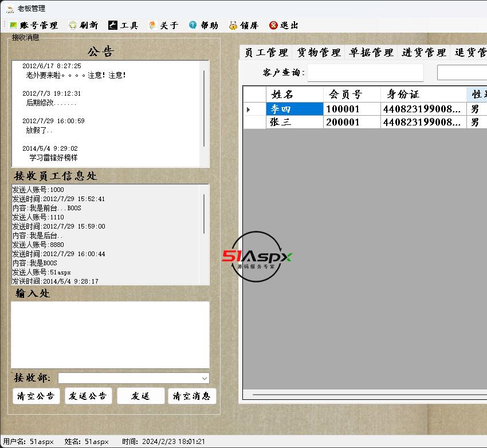Click the 关于 about icon
The height and width of the screenshot is (448, 487).
(x=152, y=25)
